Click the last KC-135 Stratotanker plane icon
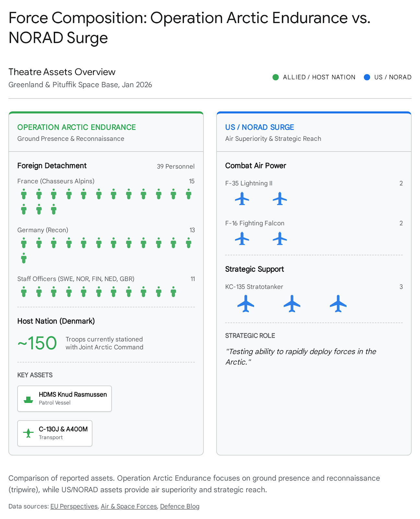420x519 pixels. (338, 304)
